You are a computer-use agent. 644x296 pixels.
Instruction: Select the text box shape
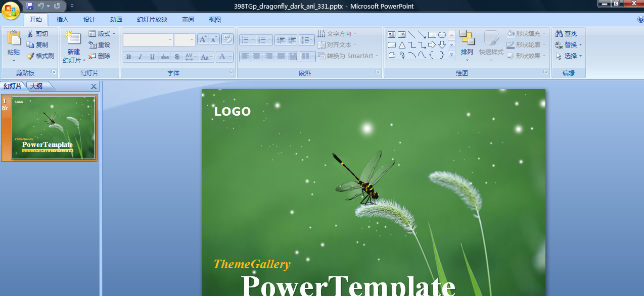tap(391, 35)
